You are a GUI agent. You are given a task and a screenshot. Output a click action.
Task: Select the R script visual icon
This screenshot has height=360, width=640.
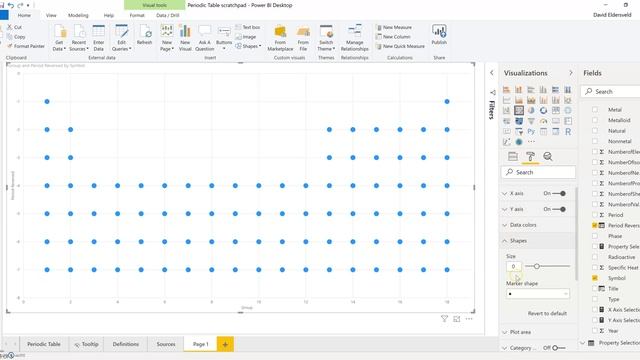(568, 131)
